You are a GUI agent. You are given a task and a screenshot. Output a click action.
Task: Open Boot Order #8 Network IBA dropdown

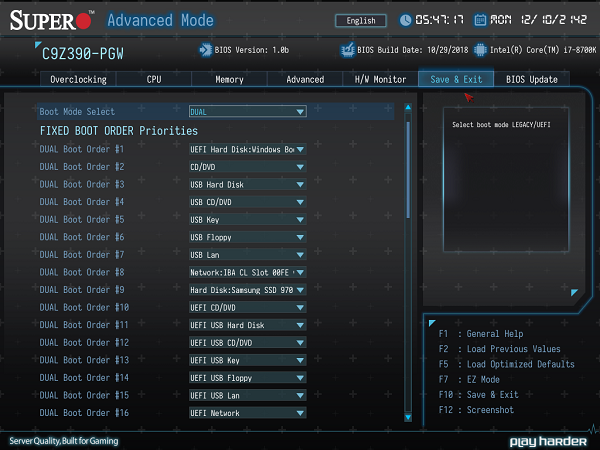click(248, 272)
